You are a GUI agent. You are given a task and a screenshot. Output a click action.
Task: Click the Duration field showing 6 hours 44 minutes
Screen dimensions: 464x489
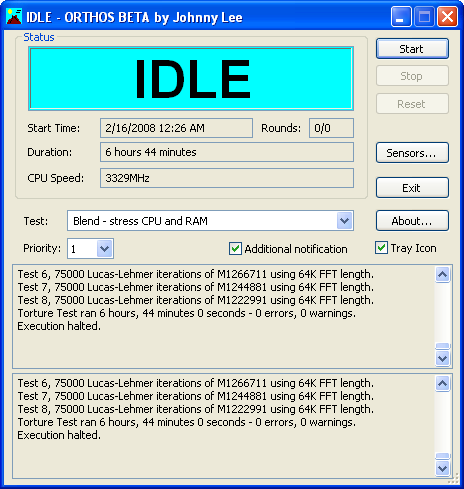(x=227, y=152)
